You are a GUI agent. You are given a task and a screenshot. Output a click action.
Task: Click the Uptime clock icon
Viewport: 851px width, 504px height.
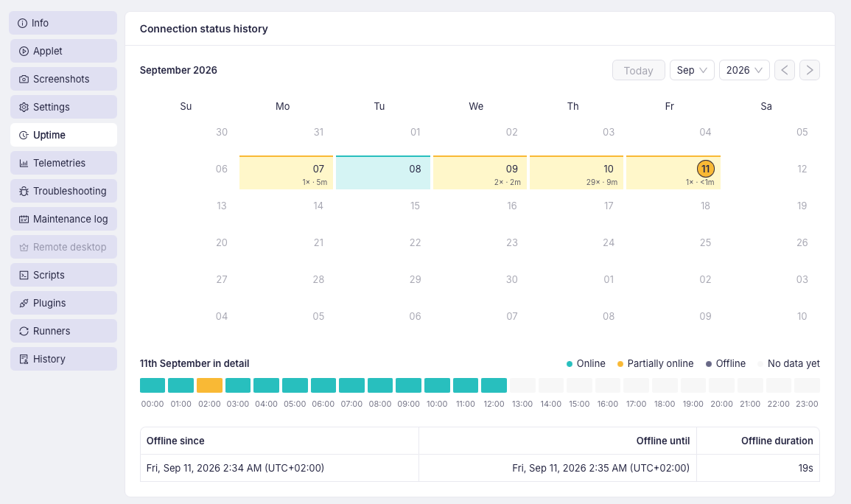pos(24,135)
